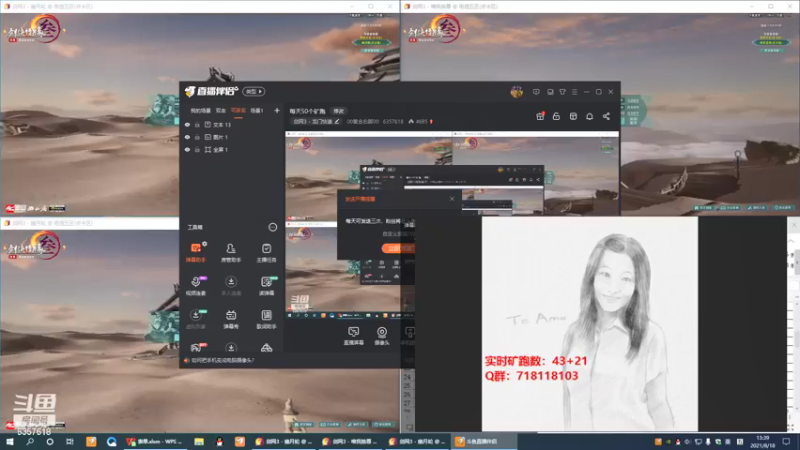Click the padlock icon in room toolbar
Viewport: 800px width, 450px height.
tap(556, 116)
